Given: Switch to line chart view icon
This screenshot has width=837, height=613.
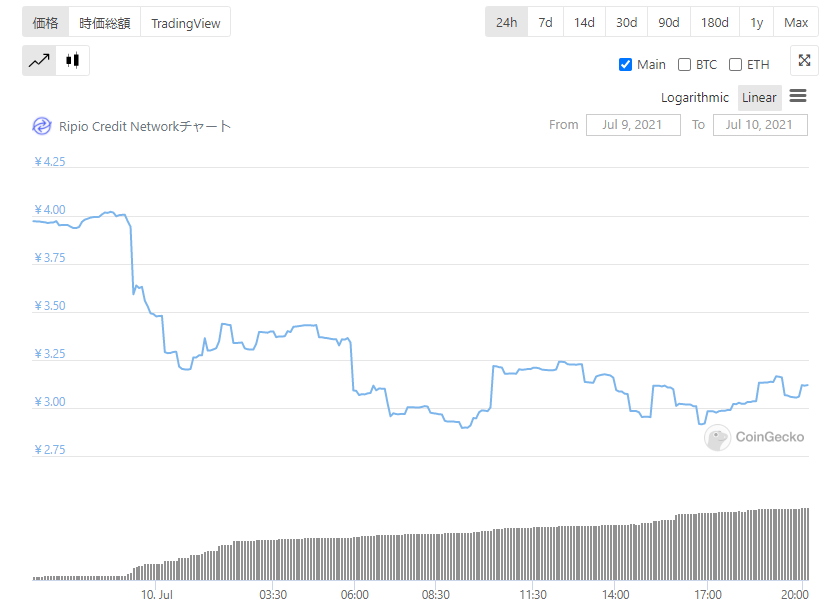Looking at the screenshot, I should click(x=39, y=60).
